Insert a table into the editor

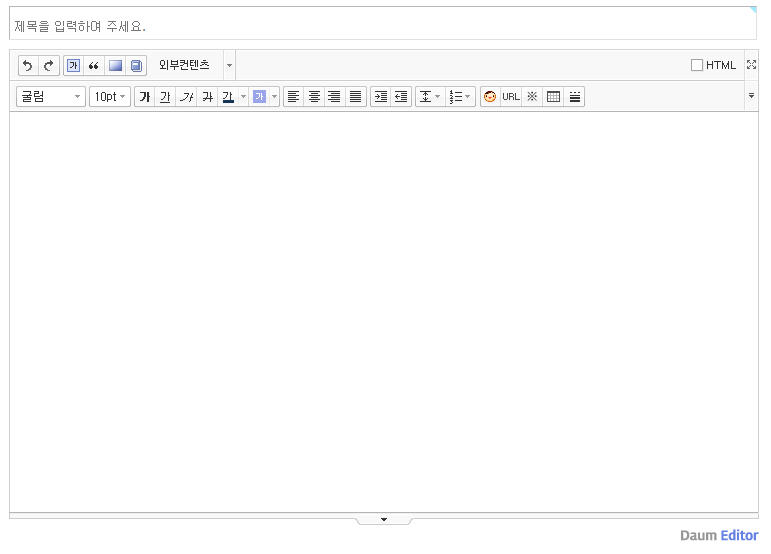(x=553, y=97)
